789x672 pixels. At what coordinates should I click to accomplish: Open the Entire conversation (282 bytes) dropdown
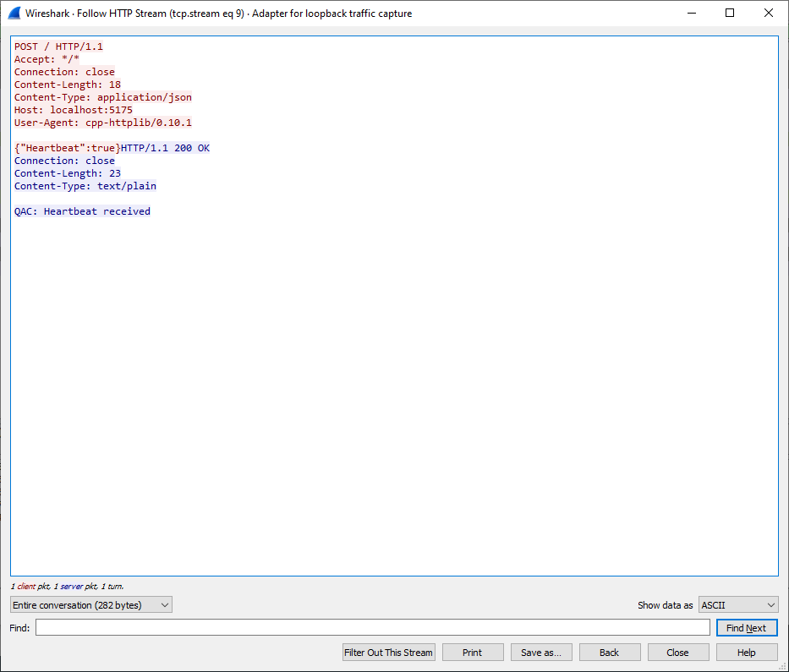pyautogui.click(x=91, y=605)
